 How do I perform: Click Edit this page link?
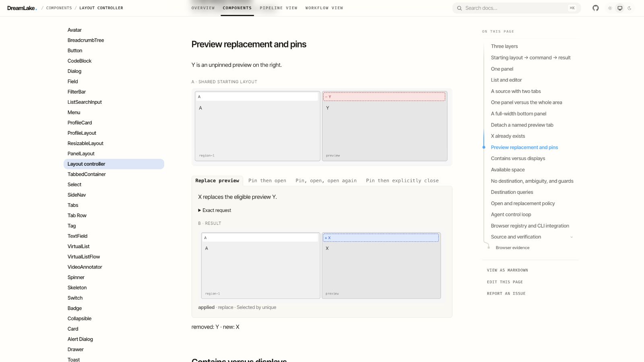click(505, 282)
